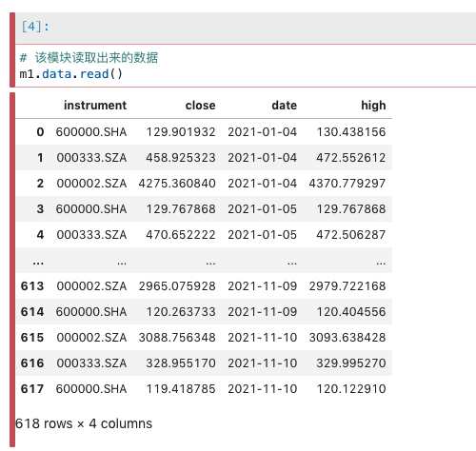Click date 2021-01-05 in row 4
Viewport: 476px width, 451px height.
tap(263, 235)
